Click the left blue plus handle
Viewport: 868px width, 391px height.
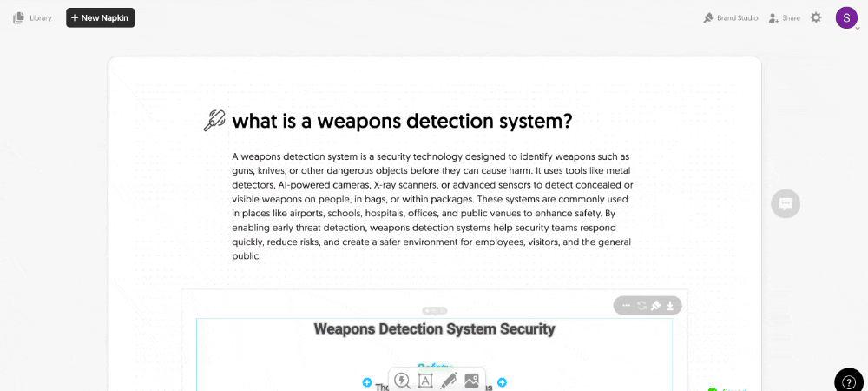pos(366,382)
